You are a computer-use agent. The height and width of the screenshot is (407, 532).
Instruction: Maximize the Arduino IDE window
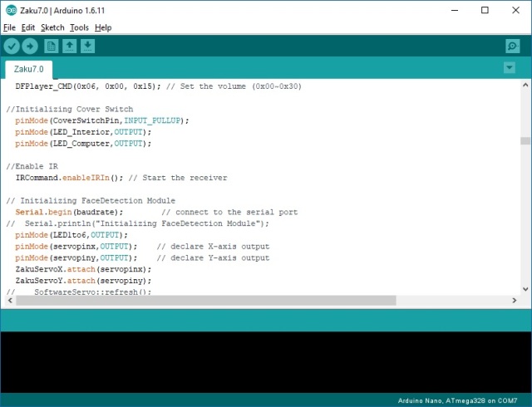(x=485, y=11)
